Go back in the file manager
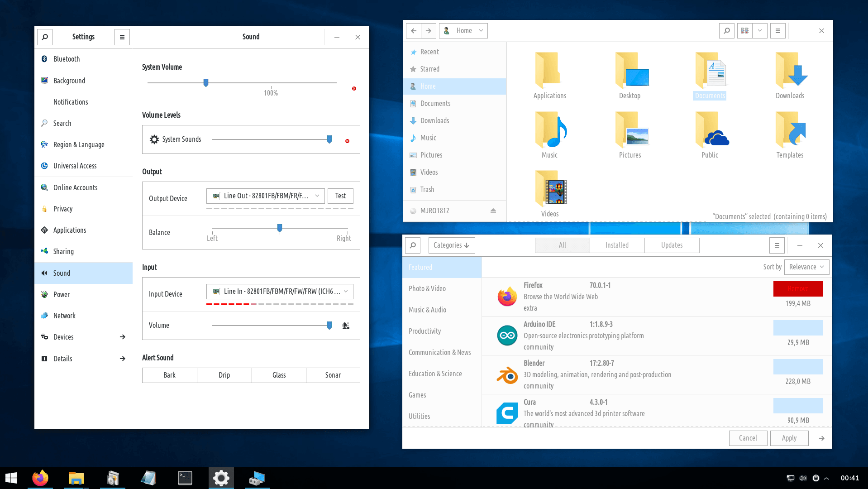The image size is (868, 489). [x=413, y=31]
